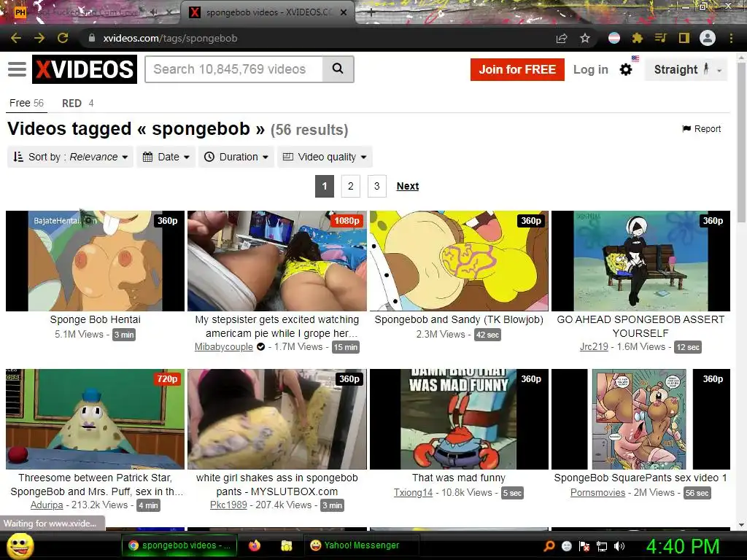Launch Firefox from the taskbar
The width and height of the screenshot is (747, 560).
pos(255,545)
